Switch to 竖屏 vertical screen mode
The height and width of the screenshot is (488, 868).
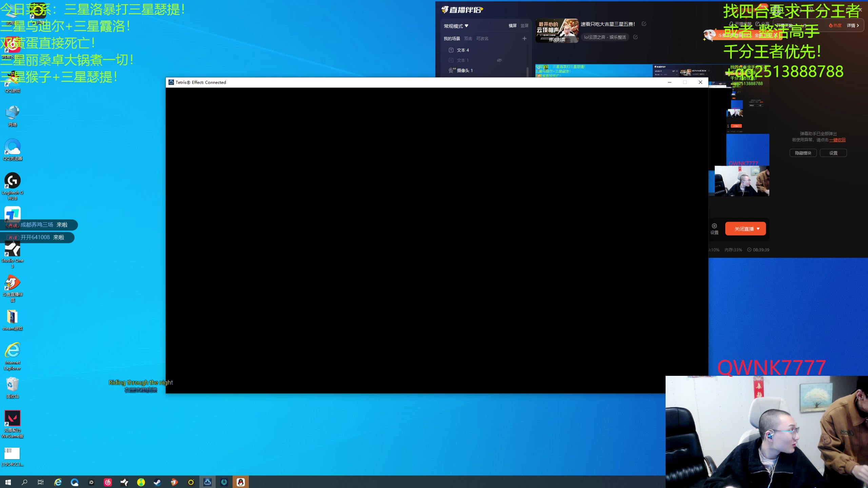(x=525, y=26)
